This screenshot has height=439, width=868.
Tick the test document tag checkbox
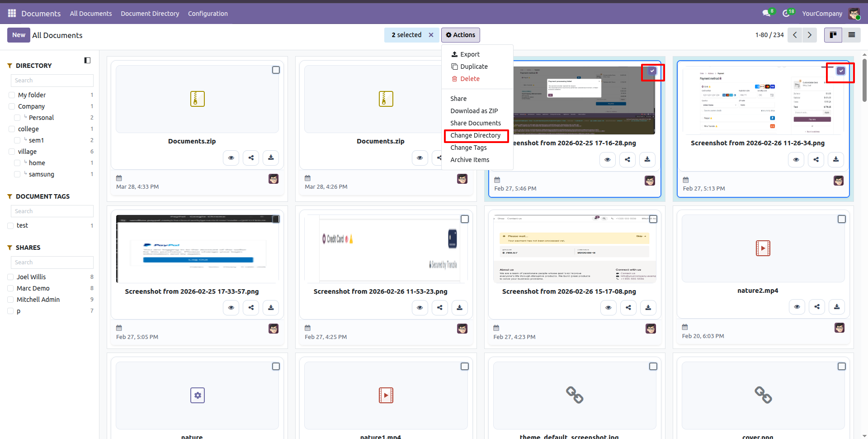pyautogui.click(x=10, y=225)
